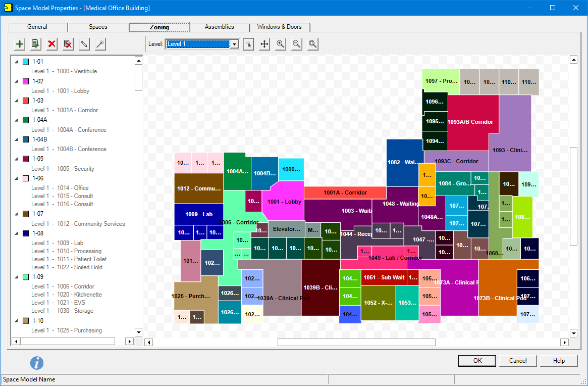Open the Windows & Doors tab
Screen dimensions: 588x386
tap(280, 27)
